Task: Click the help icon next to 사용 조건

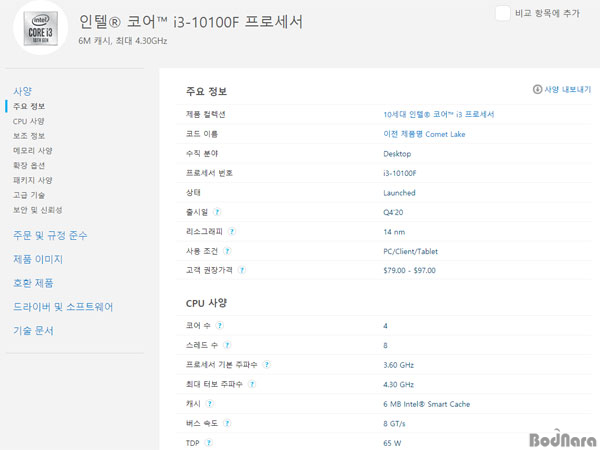Action: coord(227,251)
